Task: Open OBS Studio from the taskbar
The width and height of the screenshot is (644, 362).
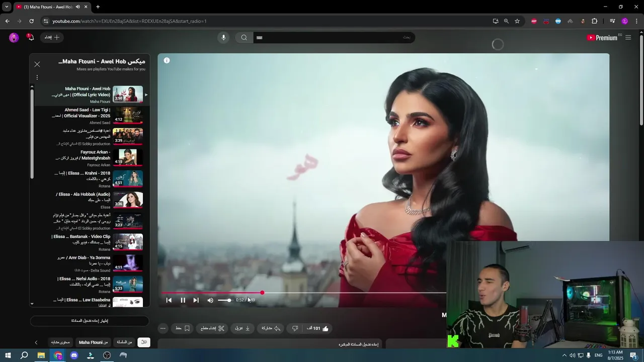Action: (x=107, y=355)
